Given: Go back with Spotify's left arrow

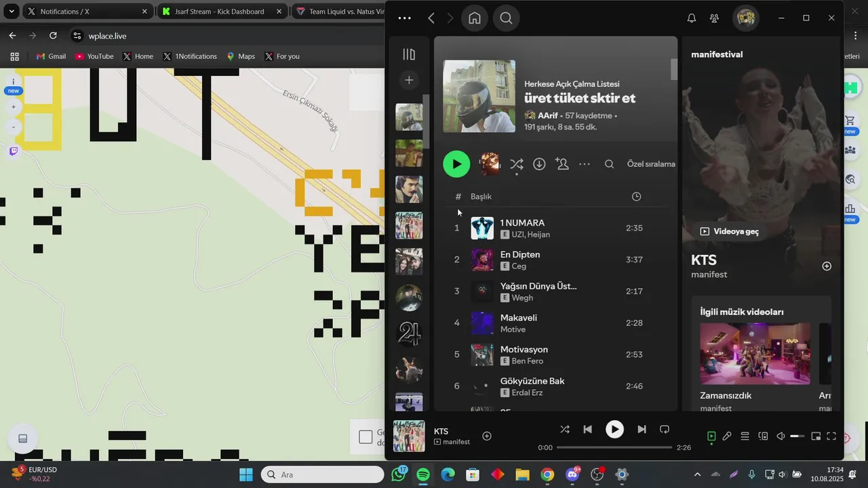Looking at the screenshot, I should coord(431,18).
